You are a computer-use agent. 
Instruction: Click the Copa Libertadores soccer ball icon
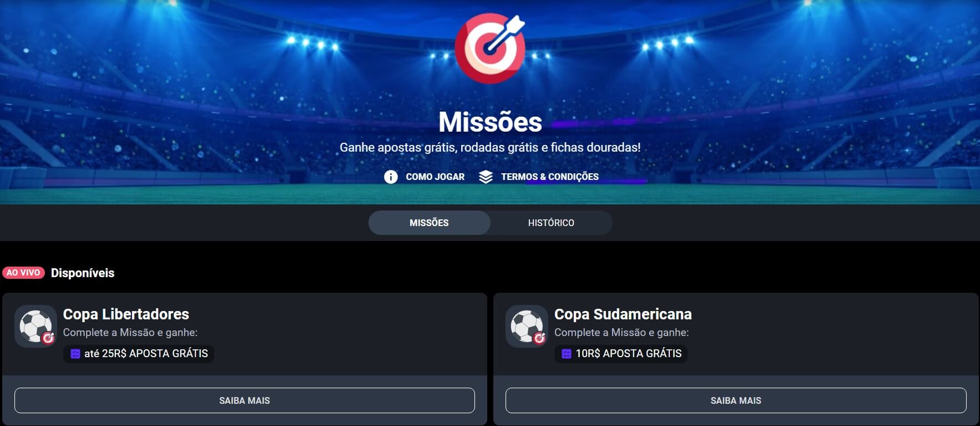tap(36, 326)
